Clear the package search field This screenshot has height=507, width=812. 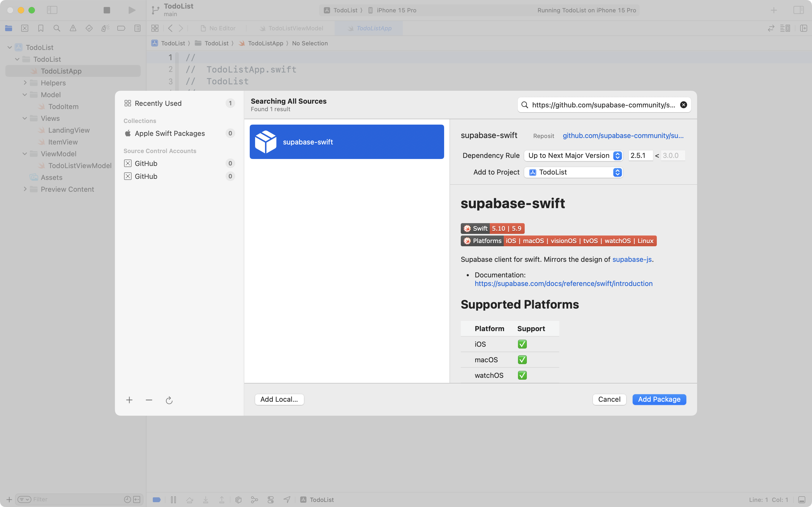[x=683, y=105]
